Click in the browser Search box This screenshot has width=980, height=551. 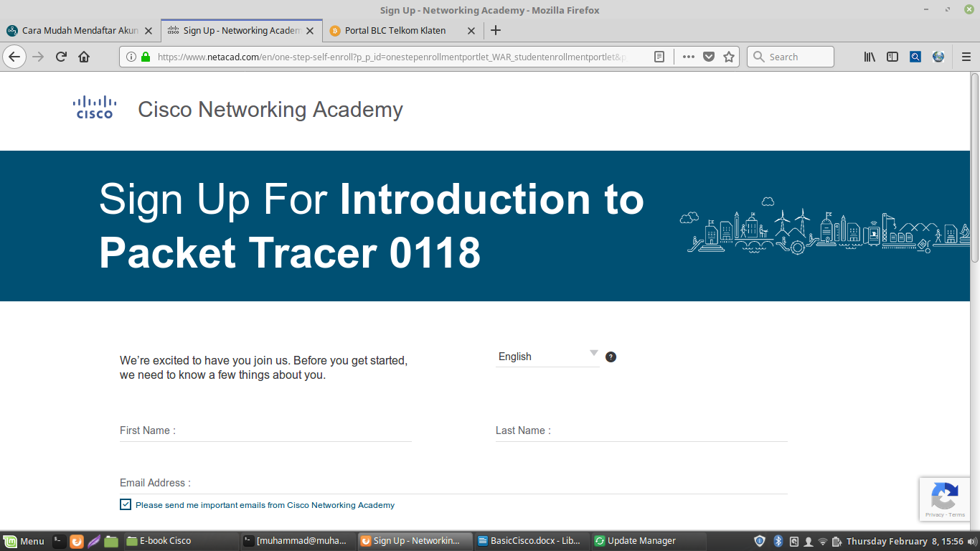(791, 57)
